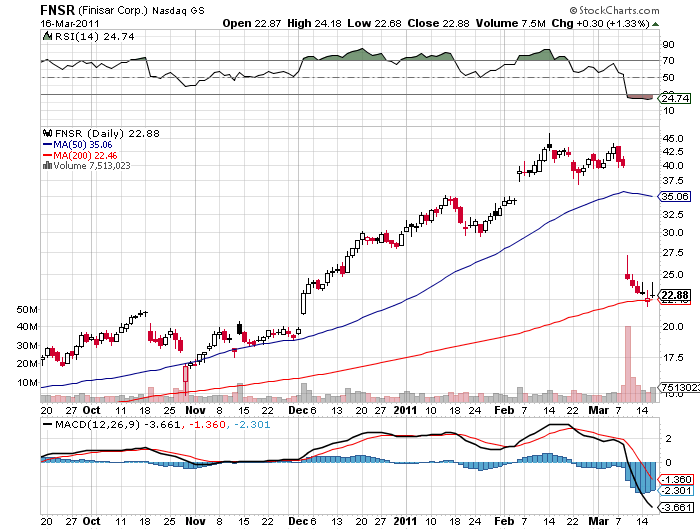Click the Nasdaq GS exchange label
Screen dimensions: 700x530
click(178, 10)
